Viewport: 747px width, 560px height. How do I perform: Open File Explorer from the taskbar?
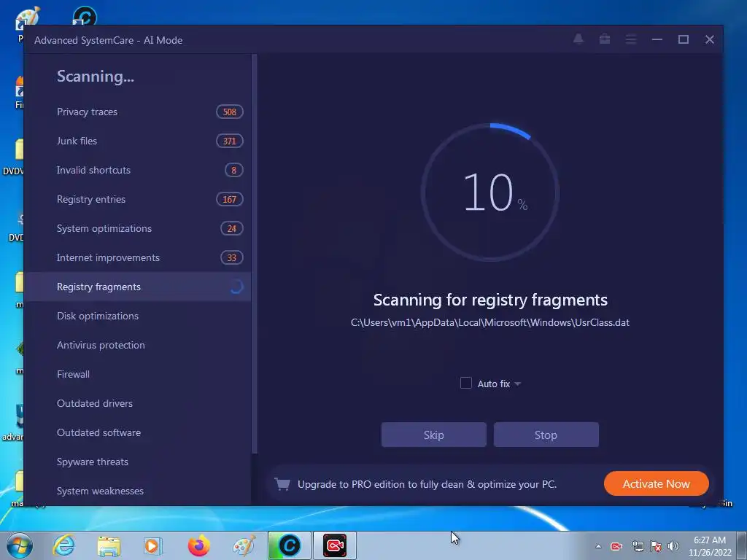109,545
